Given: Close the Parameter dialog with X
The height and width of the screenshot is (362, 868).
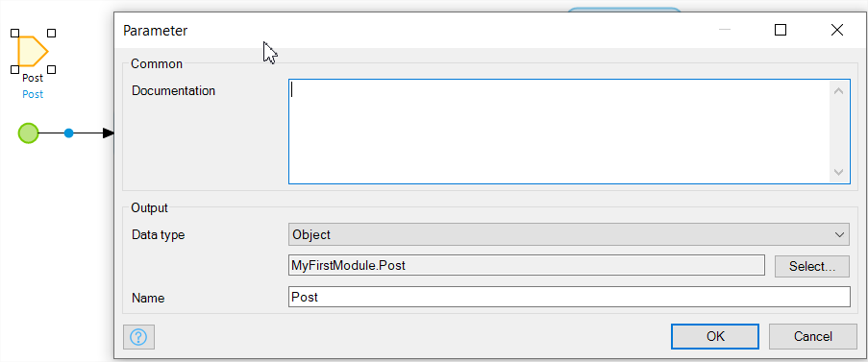Looking at the screenshot, I should pyautogui.click(x=837, y=30).
